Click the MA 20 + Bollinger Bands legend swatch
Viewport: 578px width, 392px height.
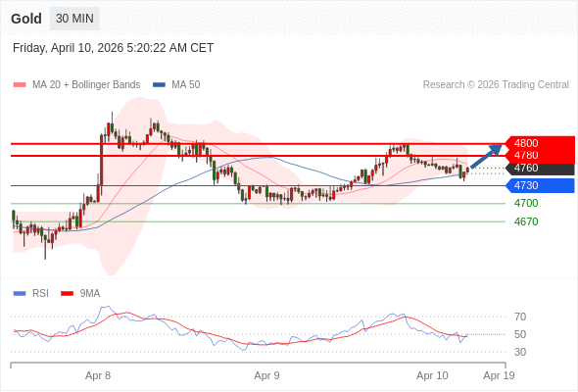(x=20, y=85)
